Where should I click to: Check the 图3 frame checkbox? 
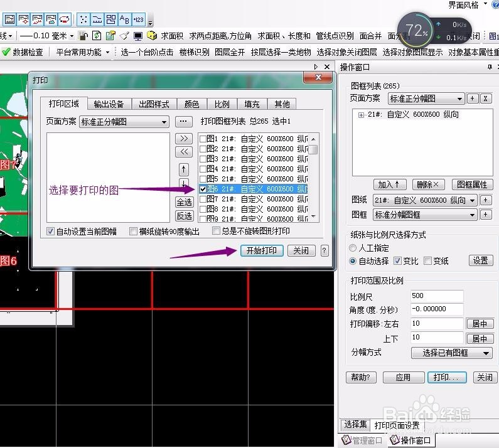coord(203,159)
